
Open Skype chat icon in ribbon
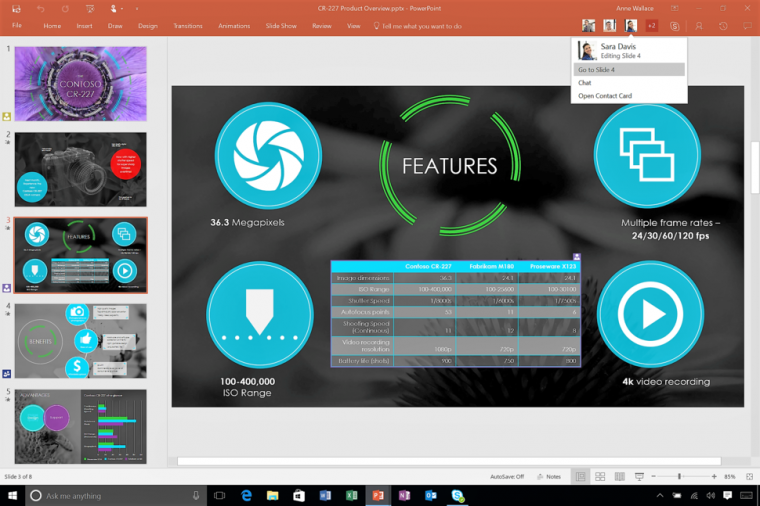(674, 26)
